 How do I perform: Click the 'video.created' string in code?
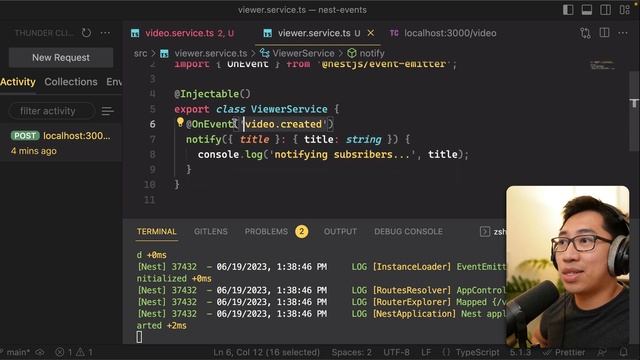coord(284,124)
